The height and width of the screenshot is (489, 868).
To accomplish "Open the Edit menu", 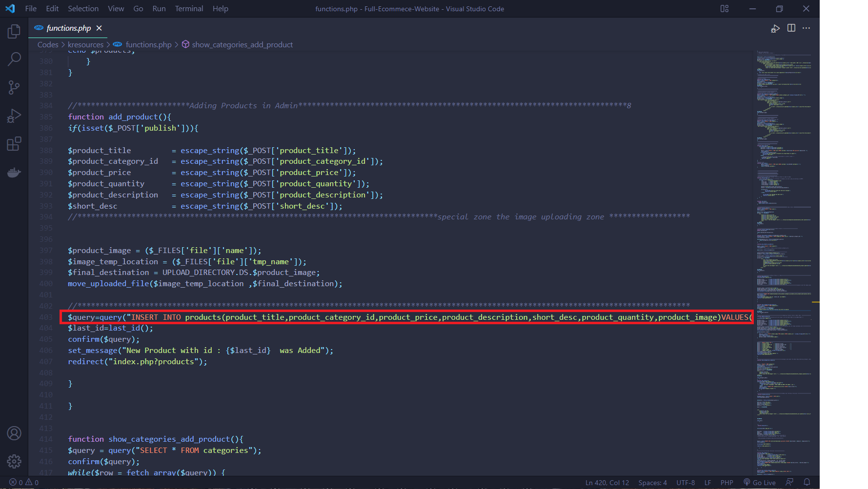I will (x=52, y=9).
